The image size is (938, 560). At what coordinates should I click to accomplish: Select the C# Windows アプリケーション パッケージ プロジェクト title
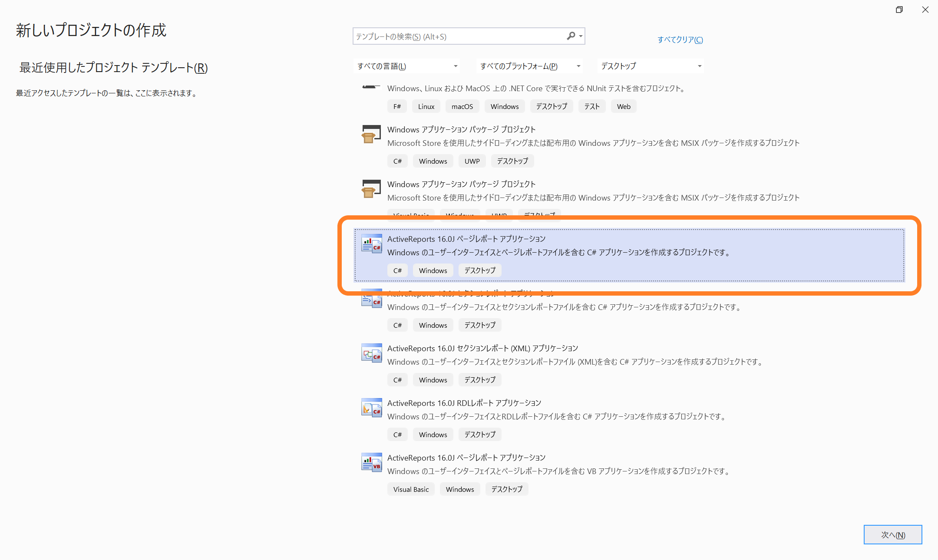(x=461, y=129)
